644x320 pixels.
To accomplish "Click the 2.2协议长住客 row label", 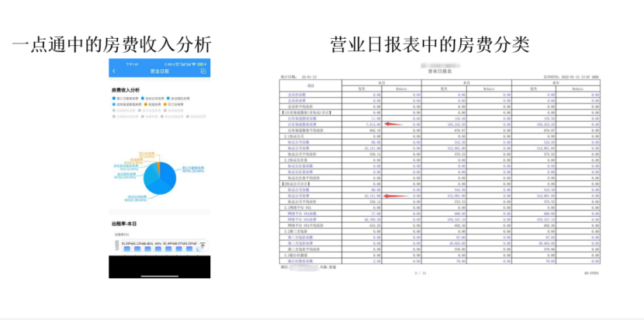I will pos(296,159).
